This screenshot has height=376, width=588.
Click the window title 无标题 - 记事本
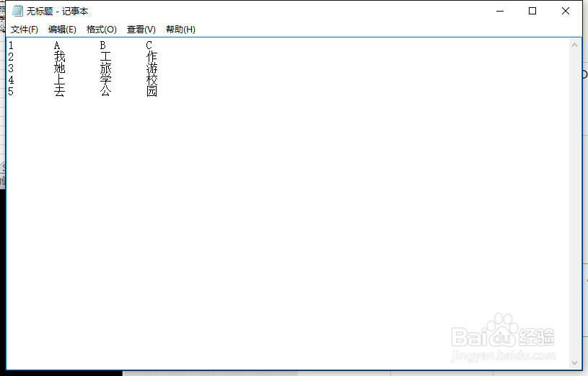coord(57,12)
